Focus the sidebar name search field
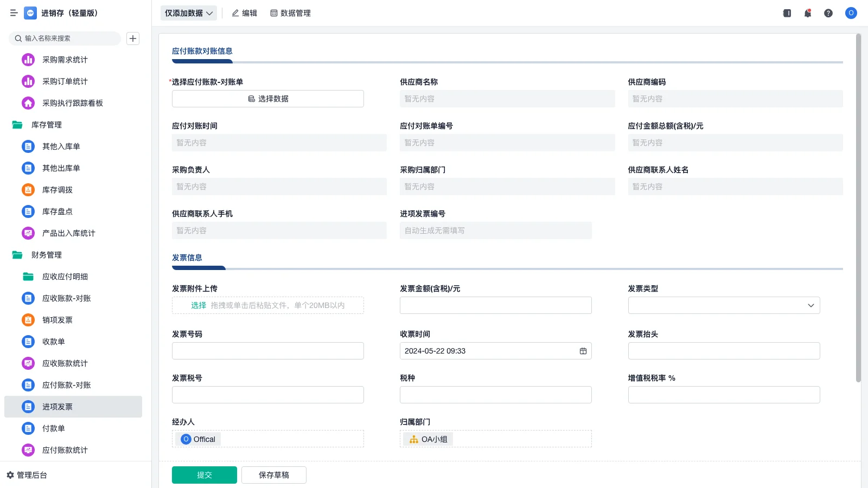Screen dimensions: 868x488 click(x=65, y=38)
